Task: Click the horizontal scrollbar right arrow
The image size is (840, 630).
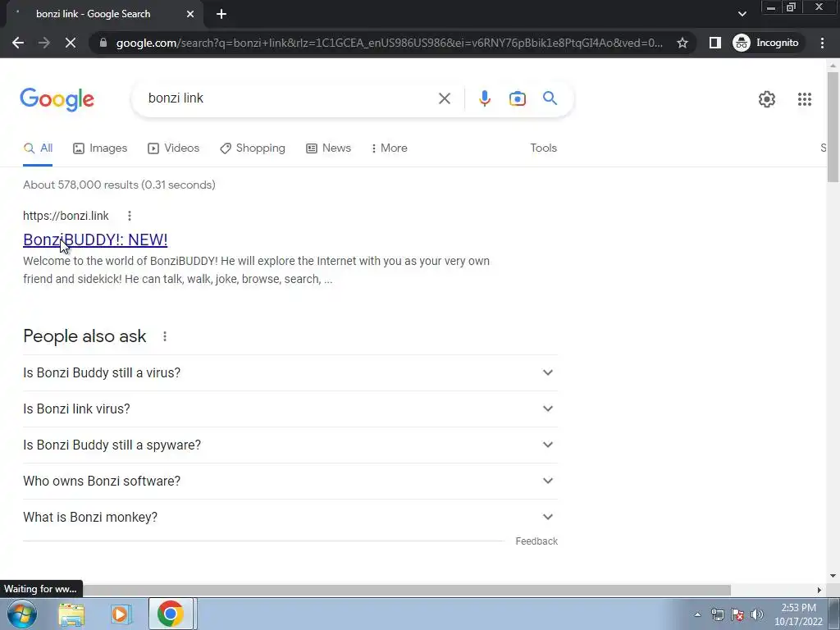Action: pyautogui.click(x=819, y=590)
